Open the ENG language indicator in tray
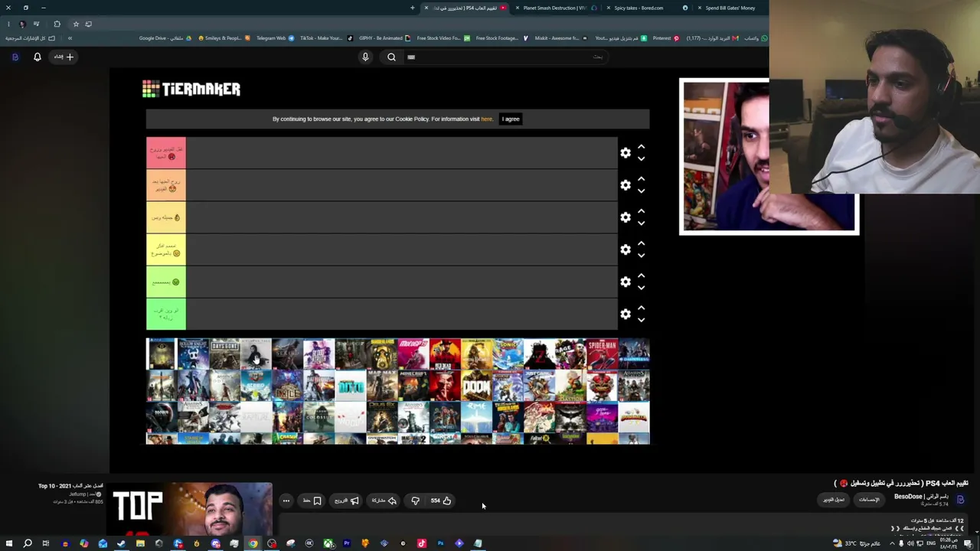The height and width of the screenshot is (551, 980). coord(931,543)
